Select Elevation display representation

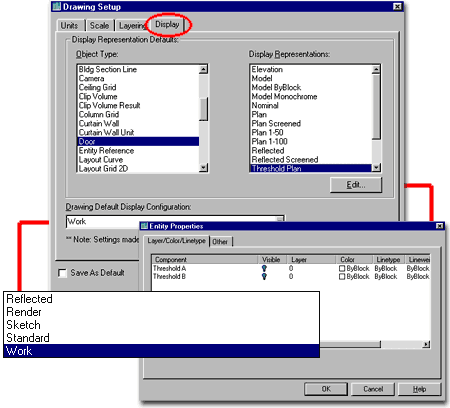coord(311,69)
